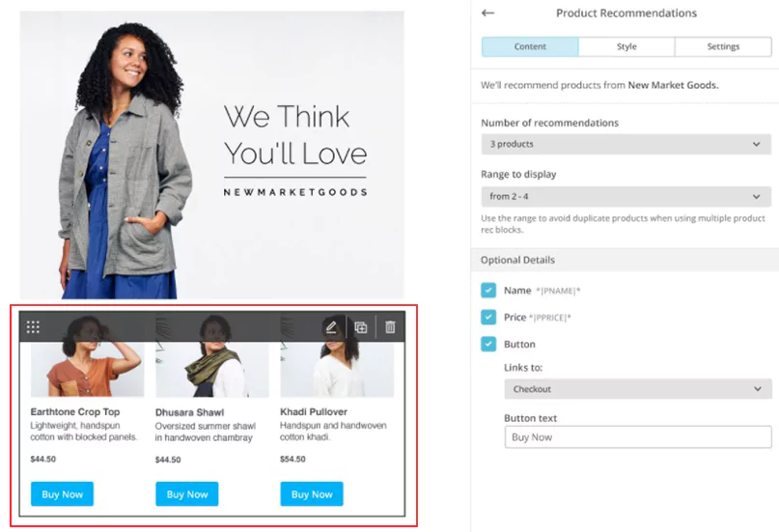Delete the block with the trash icon
Screen dimensions: 779x532
coord(391,327)
